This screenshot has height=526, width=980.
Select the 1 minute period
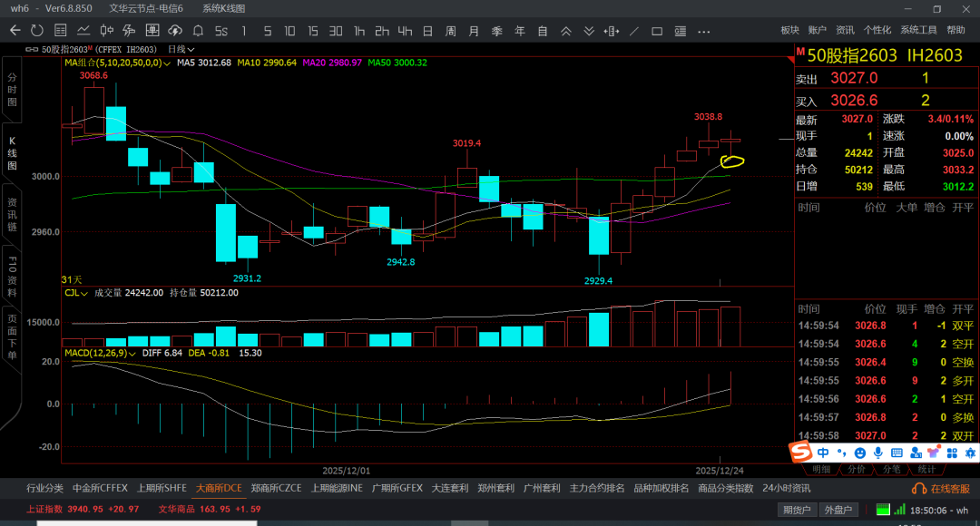(244, 31)
